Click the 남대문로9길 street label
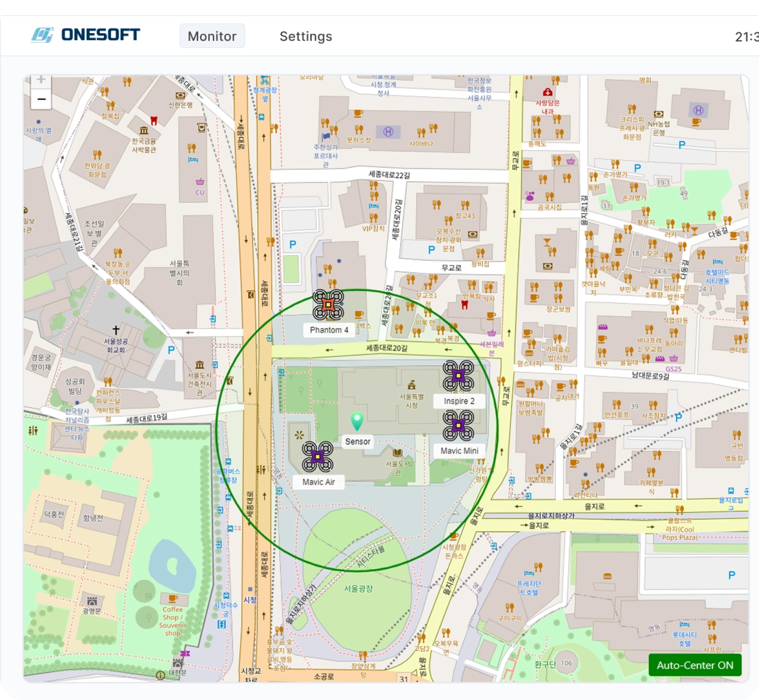This screenshot has height=700, width=759. coord(650,376)
